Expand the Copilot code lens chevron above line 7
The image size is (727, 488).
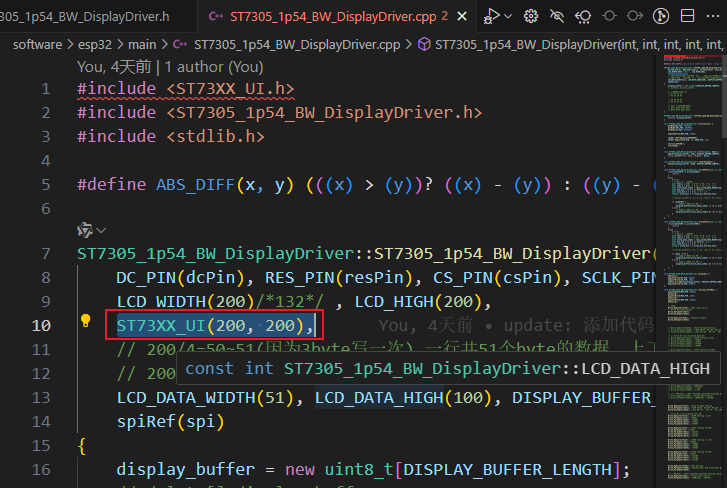click(85, 230)
